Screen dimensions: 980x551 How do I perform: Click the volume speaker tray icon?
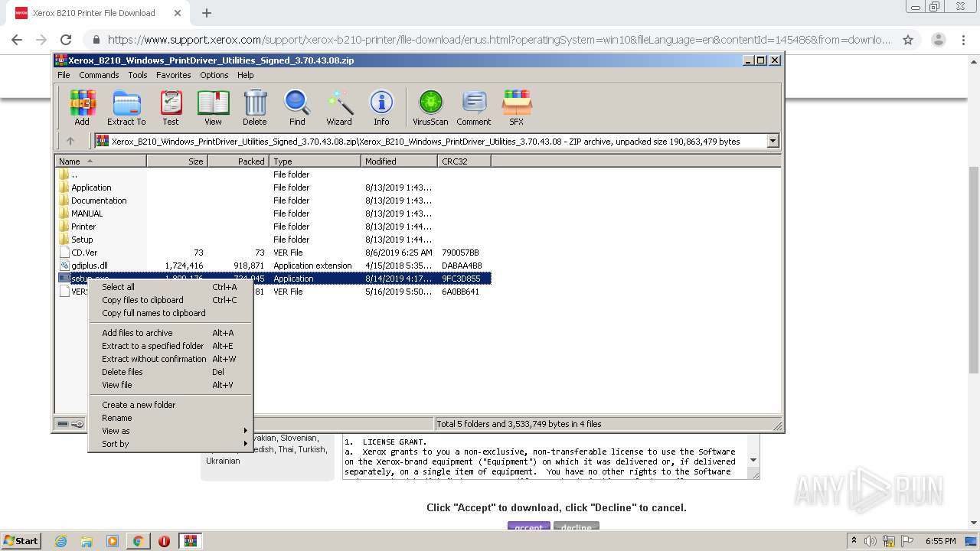coord(871,541)
